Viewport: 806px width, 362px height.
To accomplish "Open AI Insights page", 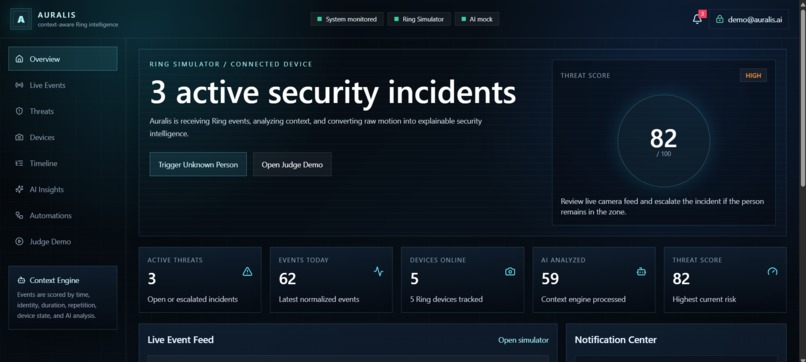I will pos(63,190).
